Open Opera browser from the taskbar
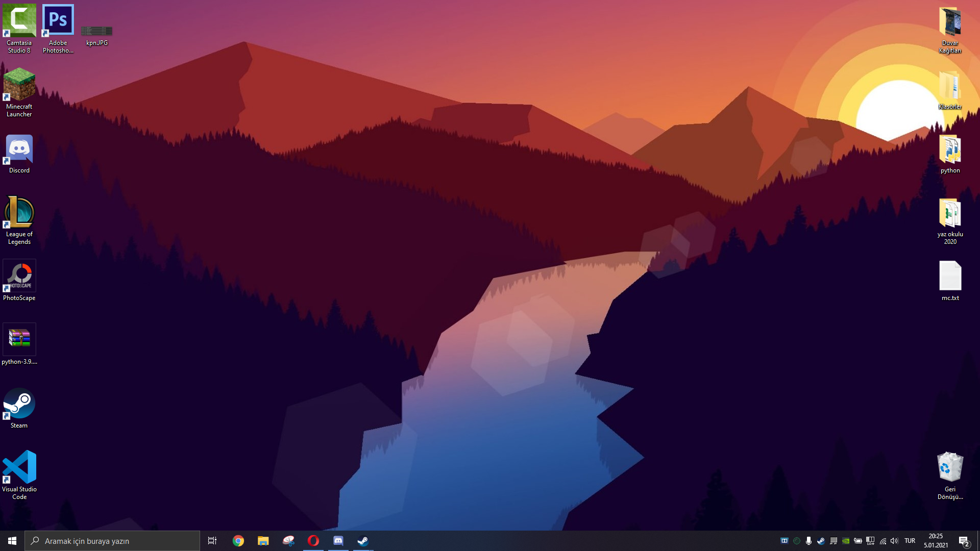 (x=313, y=541)
